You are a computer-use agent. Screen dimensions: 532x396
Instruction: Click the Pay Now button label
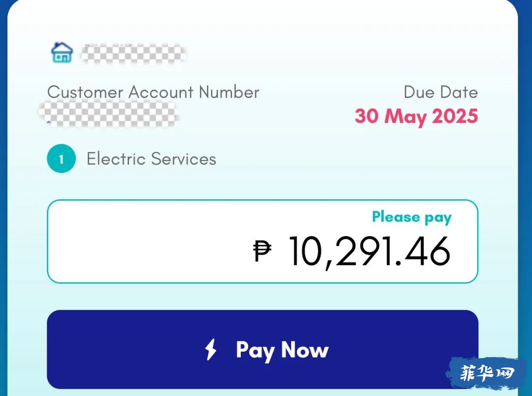pos(282,350)
